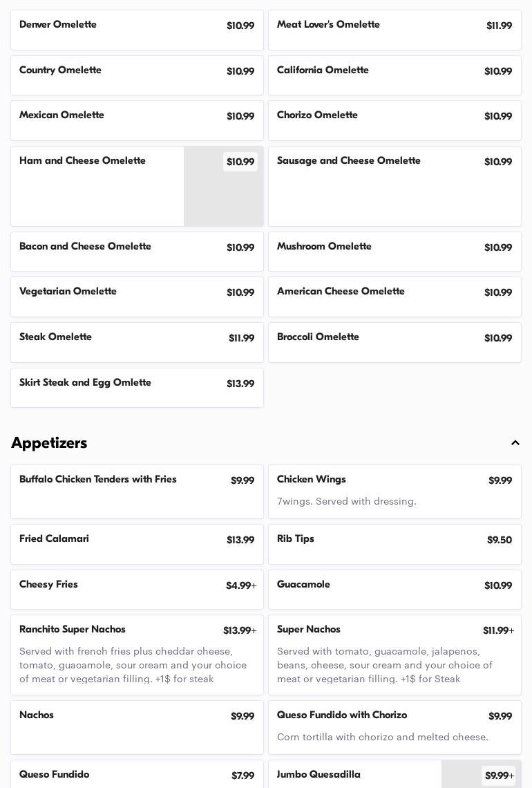This screenshot has height=788, width=532.
Task: Open the Nachos appetizer card
Action: tap(137, 726)
